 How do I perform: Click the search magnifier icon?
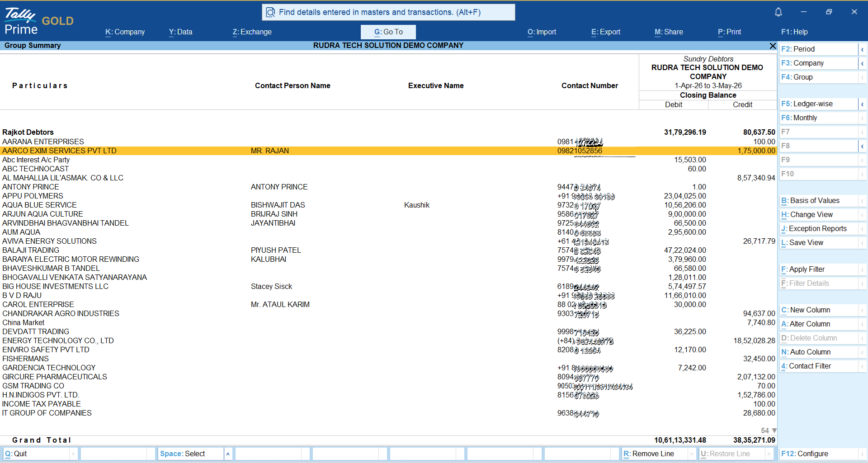coord(270,12)
